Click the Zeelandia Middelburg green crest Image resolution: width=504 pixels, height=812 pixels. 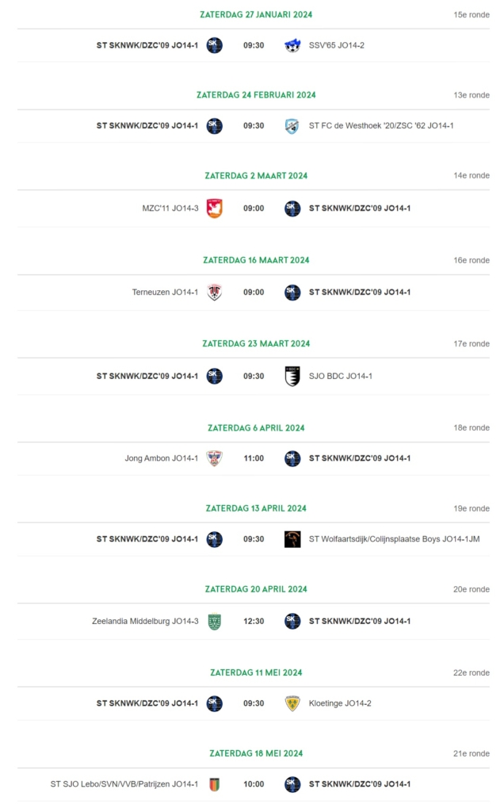(x=214, y=622)
